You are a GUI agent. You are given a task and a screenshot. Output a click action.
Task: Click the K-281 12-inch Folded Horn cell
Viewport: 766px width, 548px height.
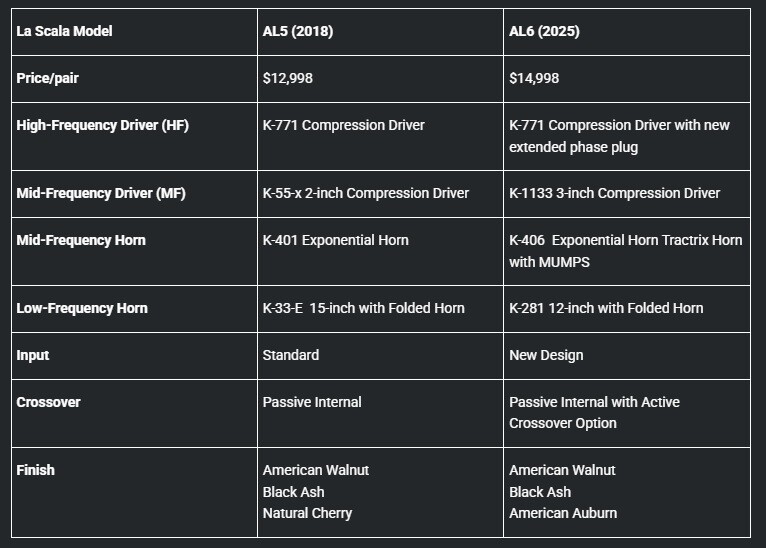pos(627,309)
